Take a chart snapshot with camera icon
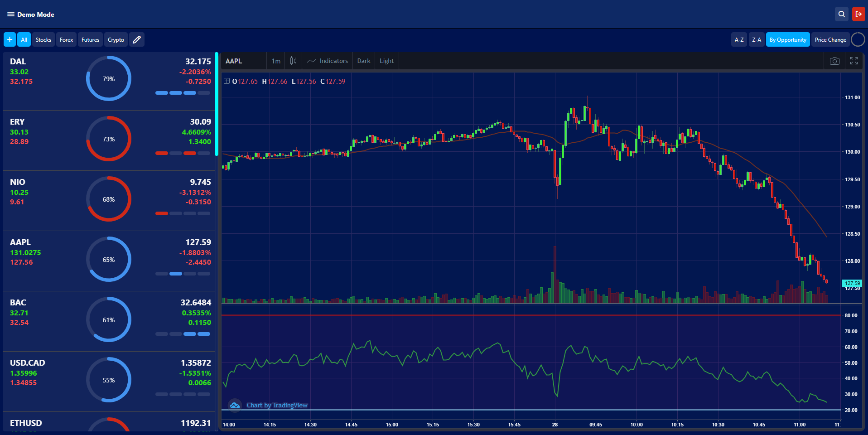Image resolution: width=868 pixels, height=435 pixels. [x=834, y=61]
